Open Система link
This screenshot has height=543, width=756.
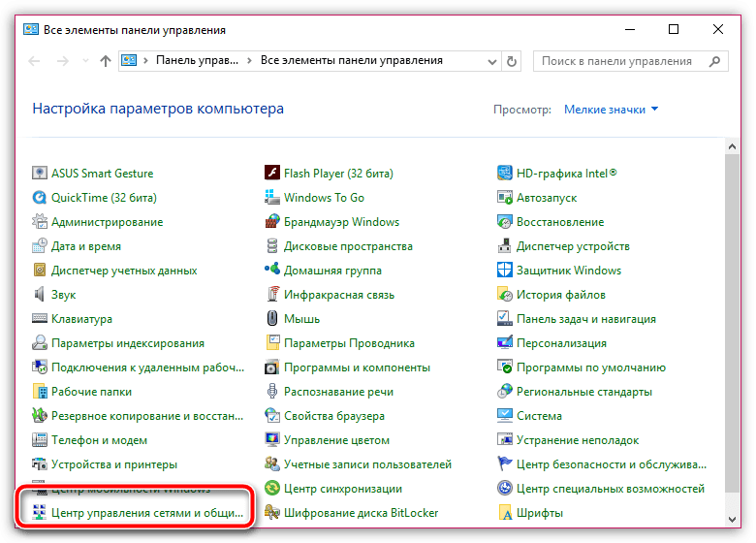coord(539,416)
